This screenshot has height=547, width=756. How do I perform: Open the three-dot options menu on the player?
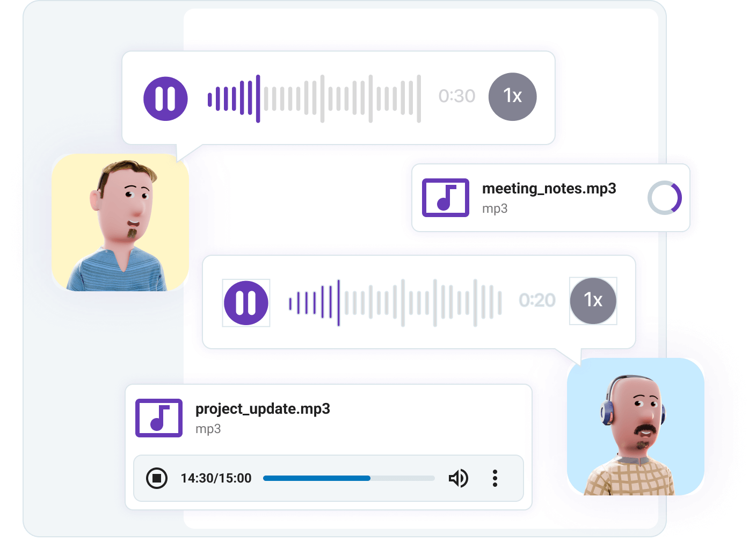pyautogui.click(x=495, y=478)
